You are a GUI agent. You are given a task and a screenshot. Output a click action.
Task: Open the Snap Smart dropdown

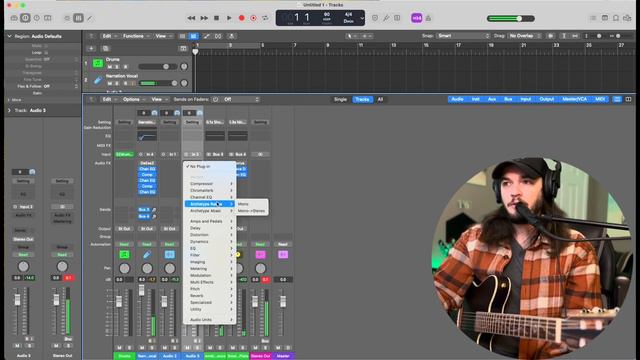[463, 36]
